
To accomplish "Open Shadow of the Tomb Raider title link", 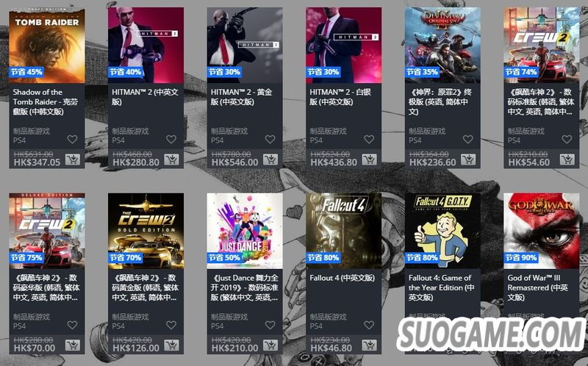I will point(46,102).
